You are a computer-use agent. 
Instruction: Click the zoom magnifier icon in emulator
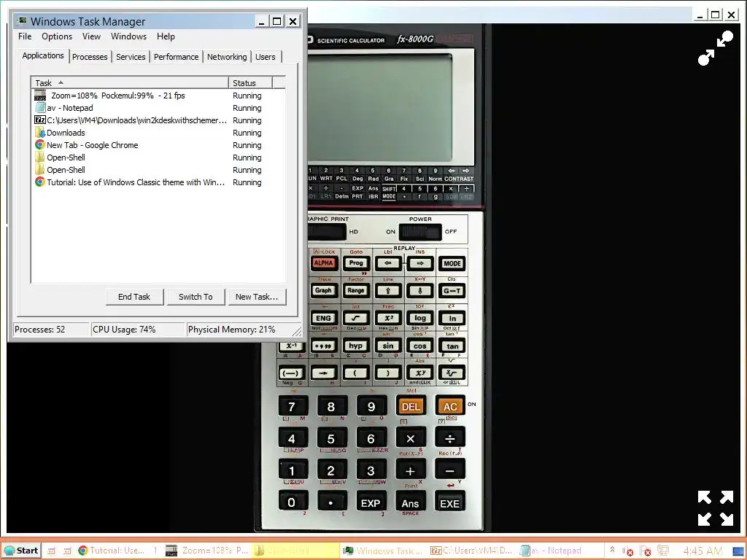(x=715, y=47)
